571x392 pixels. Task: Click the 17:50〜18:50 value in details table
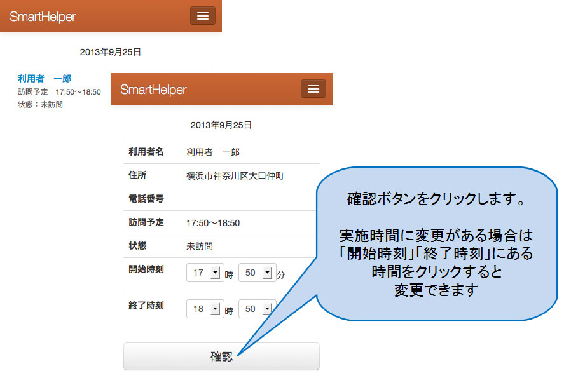(213, 223)
